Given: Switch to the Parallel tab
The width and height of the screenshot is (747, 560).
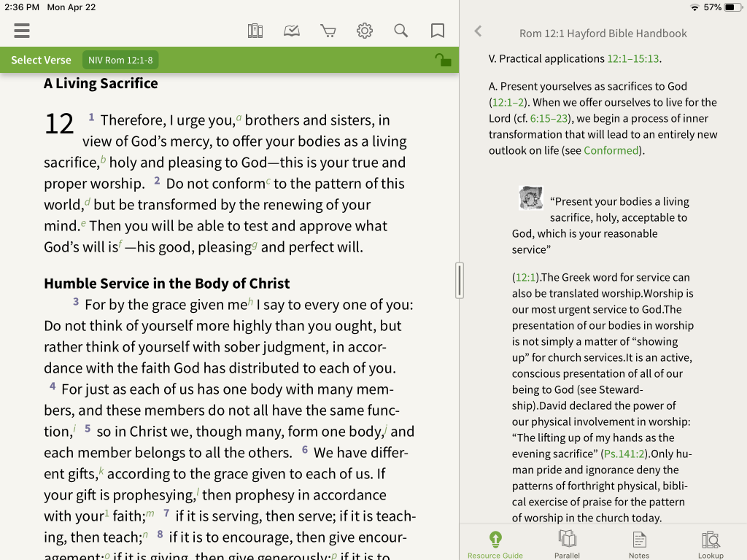Looking at the screenshot, I should [x=567, y=545].
